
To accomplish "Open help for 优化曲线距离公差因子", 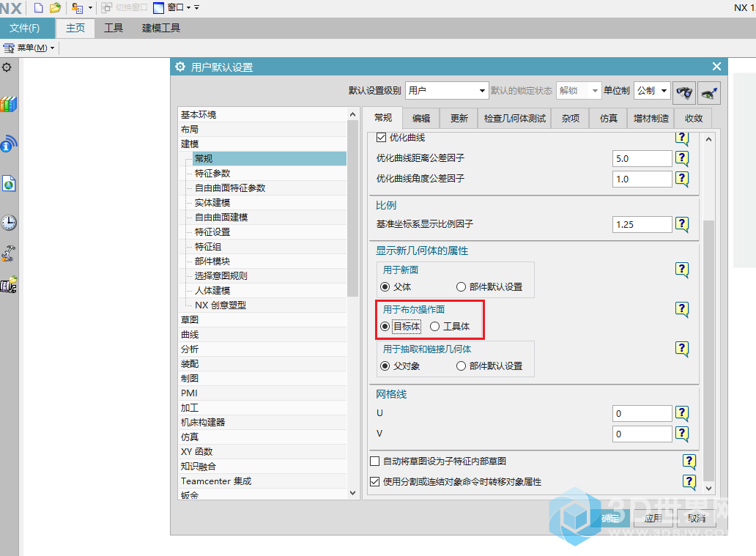I will click(x=682, y=157).
